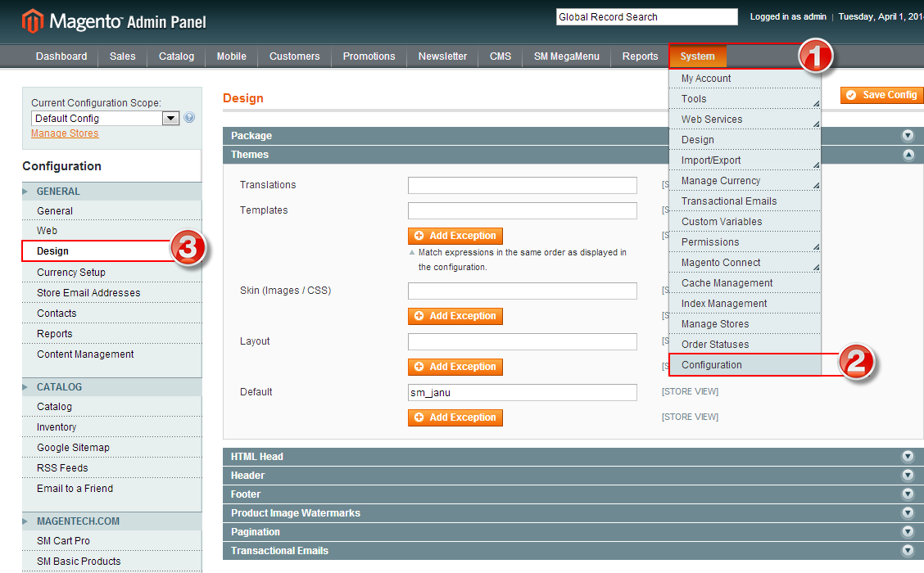Open the Current Configuration Scope dropdown
Viewport: 924px width, 573px height.
(x=105, y=119)
